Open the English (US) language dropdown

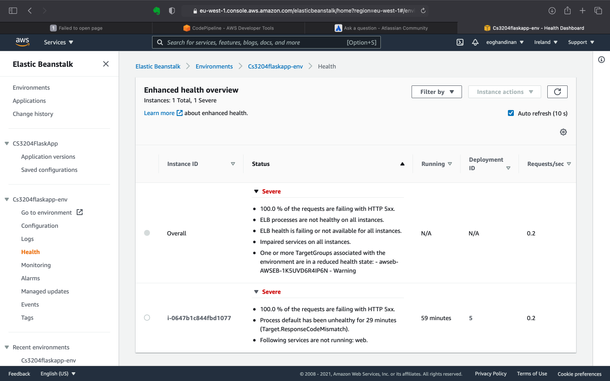[x=58, y=374]
